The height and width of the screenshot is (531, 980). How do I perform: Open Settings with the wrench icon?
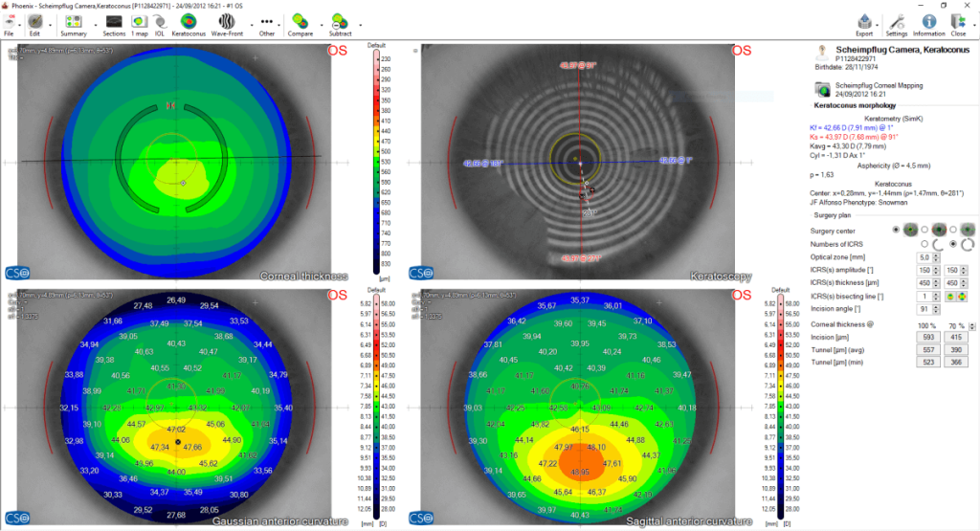(x=896, y=21)
